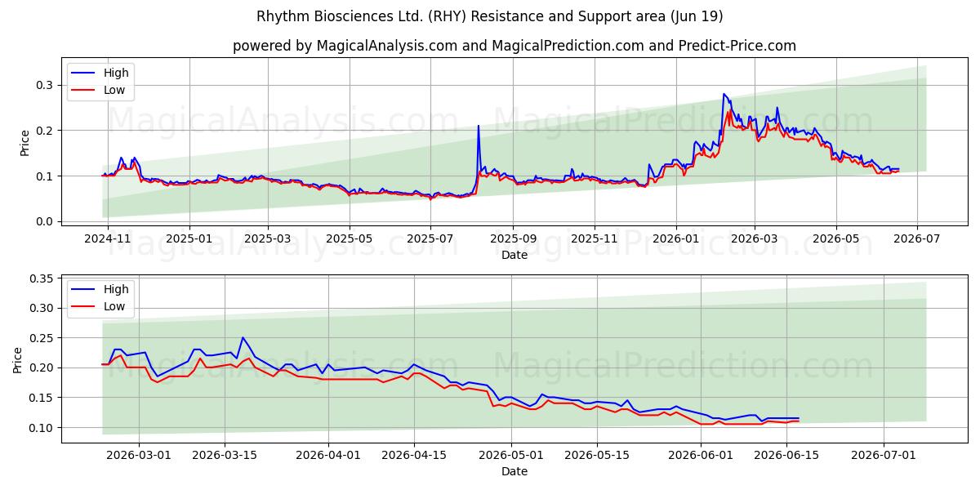Screen dimensions: 980x490
Task: Click the blue line sample in the upper legend
Action: [84, 73]
